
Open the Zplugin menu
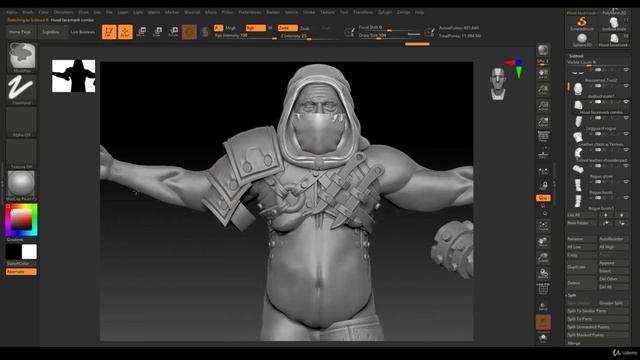385,12
